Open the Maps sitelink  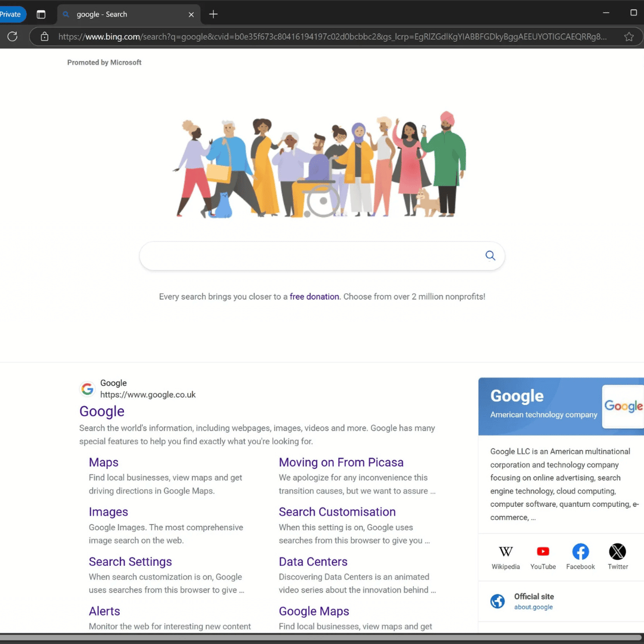pyautogui.click(x=104, y=463)
